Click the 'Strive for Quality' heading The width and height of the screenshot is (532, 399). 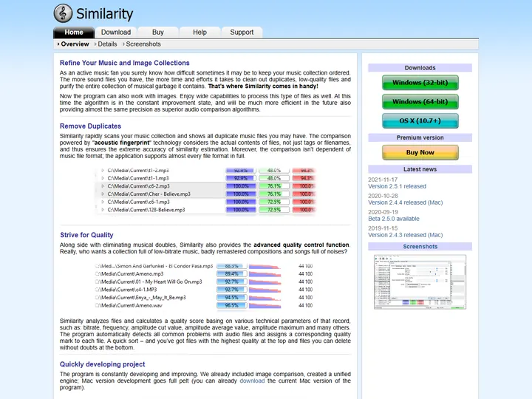click(86, 235)
